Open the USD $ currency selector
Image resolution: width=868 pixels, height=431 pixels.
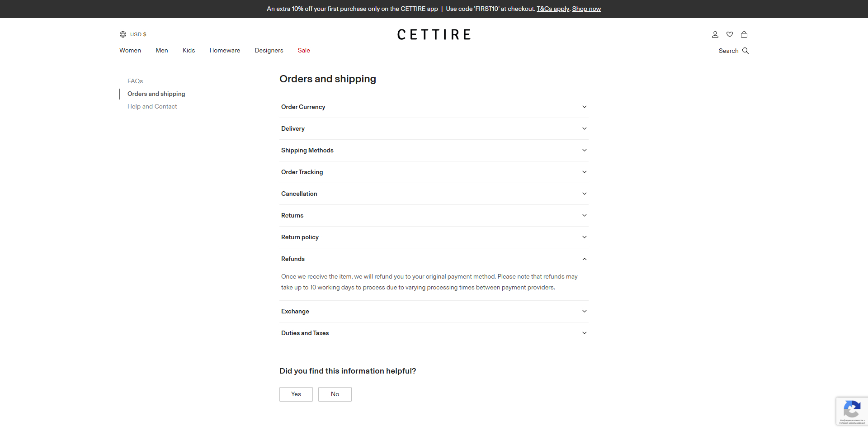(x=137, y=34)
